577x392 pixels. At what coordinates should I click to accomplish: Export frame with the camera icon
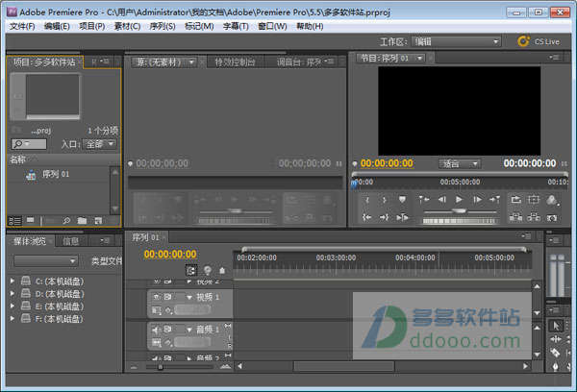click(552, 218)
